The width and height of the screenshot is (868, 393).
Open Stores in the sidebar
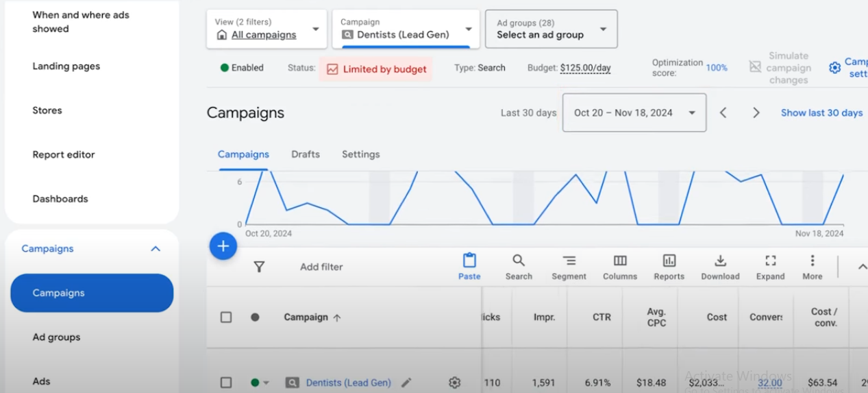(x=47, y=110)
